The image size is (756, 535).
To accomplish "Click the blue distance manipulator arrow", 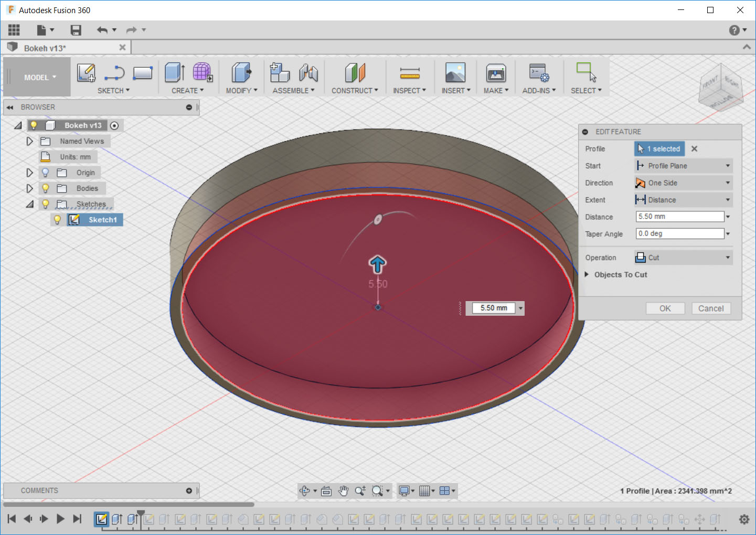I will (378, 264).
